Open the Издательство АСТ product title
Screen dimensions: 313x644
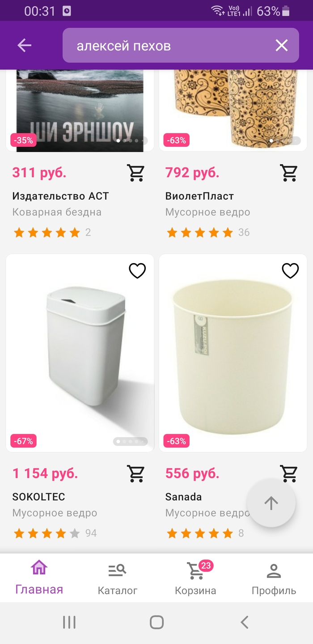(60, 196)
